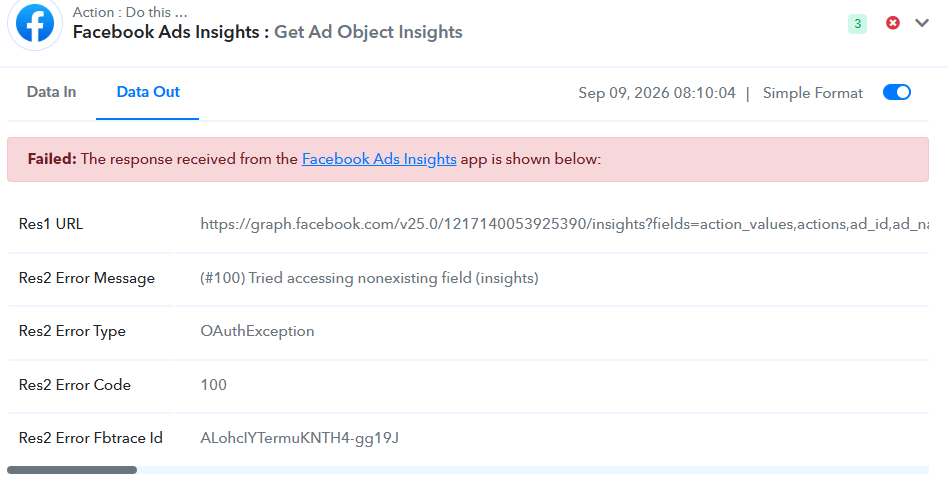948x490 pixels.
Task: Click the Res2 Error Message value
Action: point(369,278)
